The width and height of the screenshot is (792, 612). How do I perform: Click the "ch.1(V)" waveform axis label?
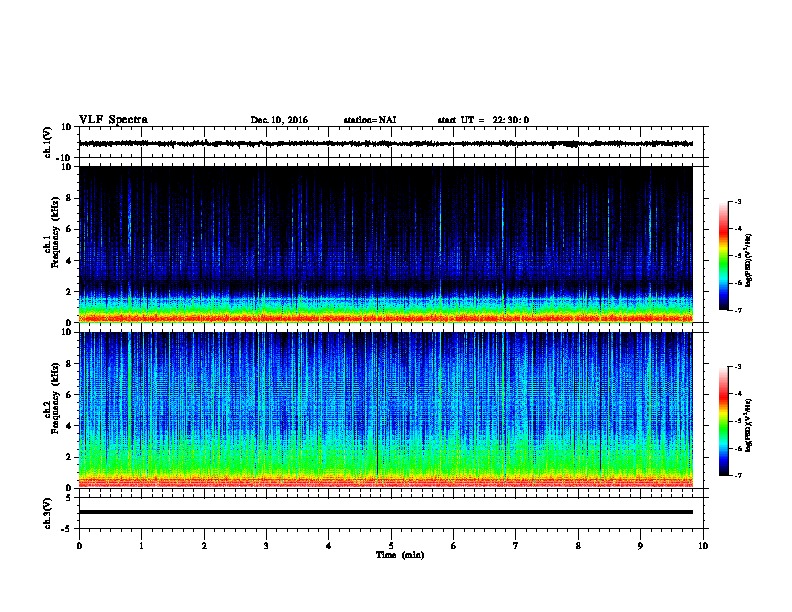tap(47, 142)
